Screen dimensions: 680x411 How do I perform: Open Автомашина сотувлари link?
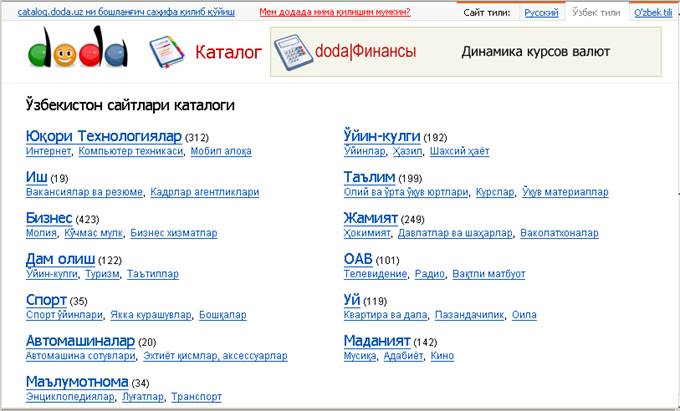click(81, 356)
